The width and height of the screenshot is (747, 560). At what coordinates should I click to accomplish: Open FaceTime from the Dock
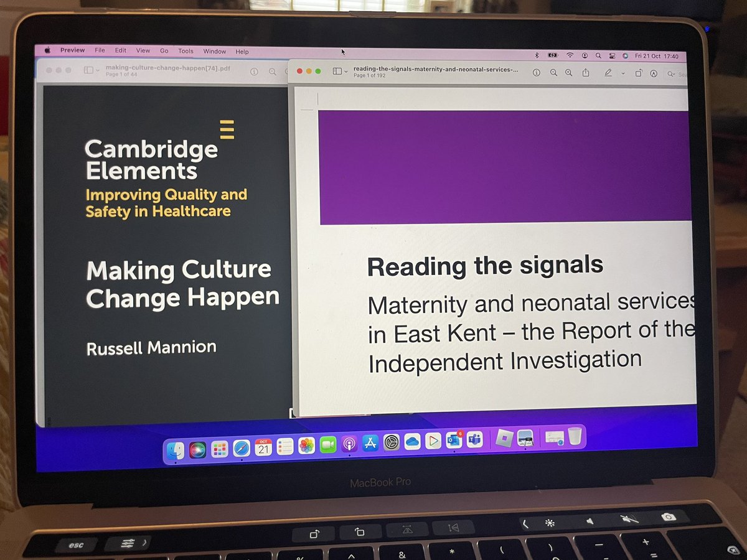pyautogui.click(x=328, y=445)
